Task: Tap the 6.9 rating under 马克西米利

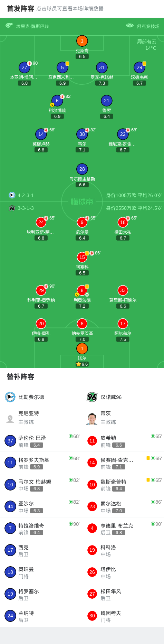Action: click(x=62, y=83)
